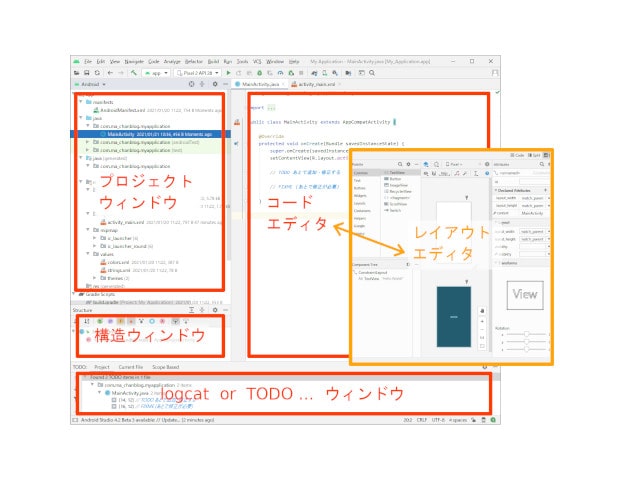The image size is (640, 480).
Task: Click the Debug app bug icon
Action: coord(260,73)
